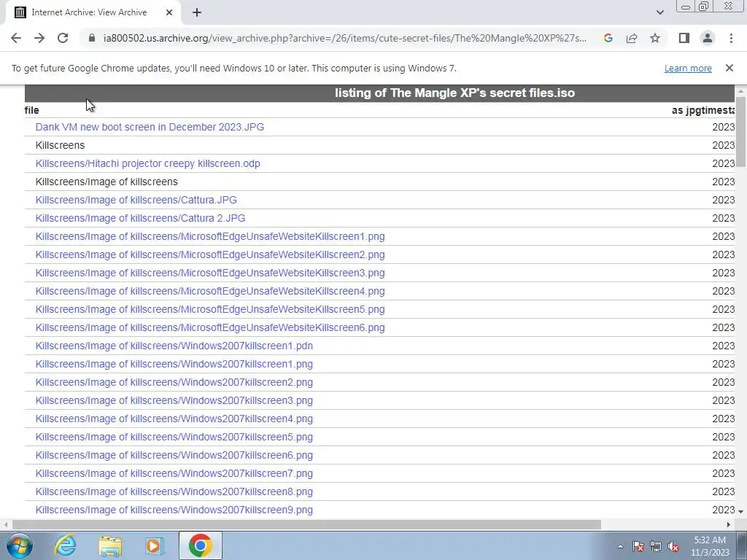Open MicrosoftEdgeUnsafeWebsiteKillscreen6.png
Image resolution: width=747 pixels, height=560 pixels.
[x=210, y=327]
